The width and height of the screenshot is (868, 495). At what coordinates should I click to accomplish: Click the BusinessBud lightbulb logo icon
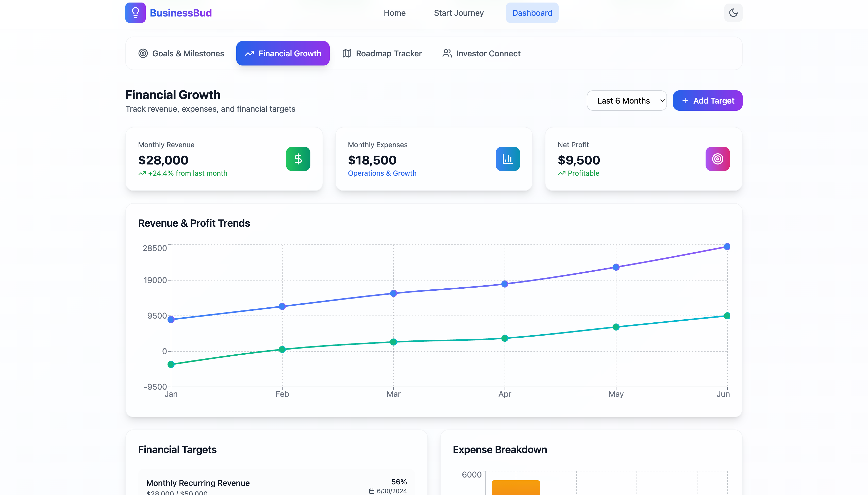[135, 13]
